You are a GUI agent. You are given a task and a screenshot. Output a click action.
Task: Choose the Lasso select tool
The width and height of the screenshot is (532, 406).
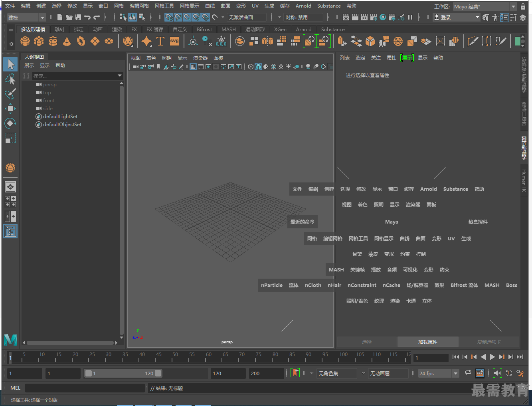10,79
